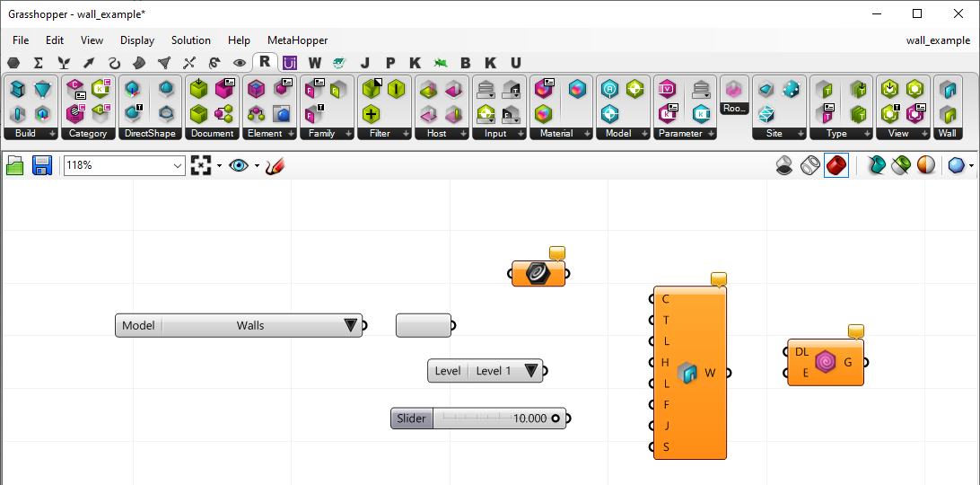Screen dimensions: 980x485
Task: Click the pink element geometry component icon
Action: (x=826, y=362)
